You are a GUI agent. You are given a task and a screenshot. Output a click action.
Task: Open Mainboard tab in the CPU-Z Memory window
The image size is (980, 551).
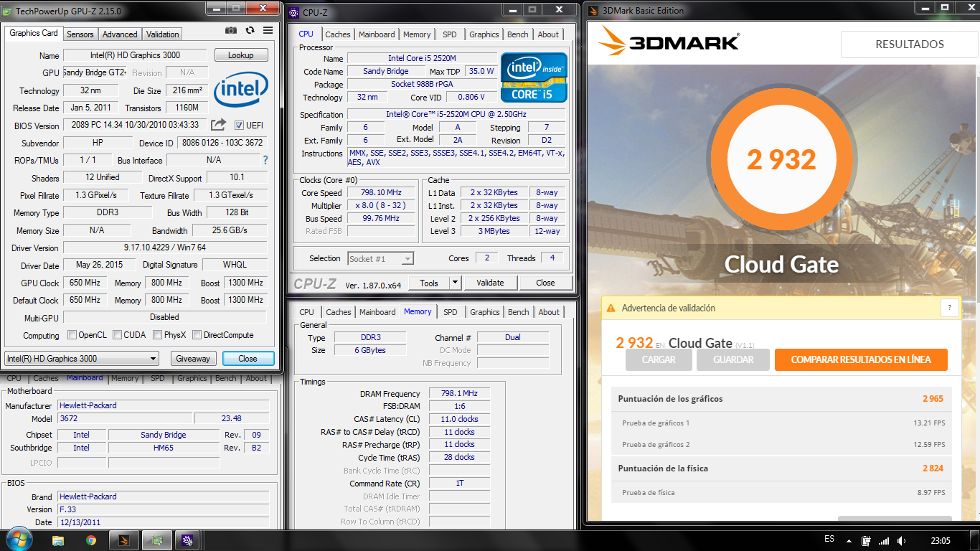(377, 312)
